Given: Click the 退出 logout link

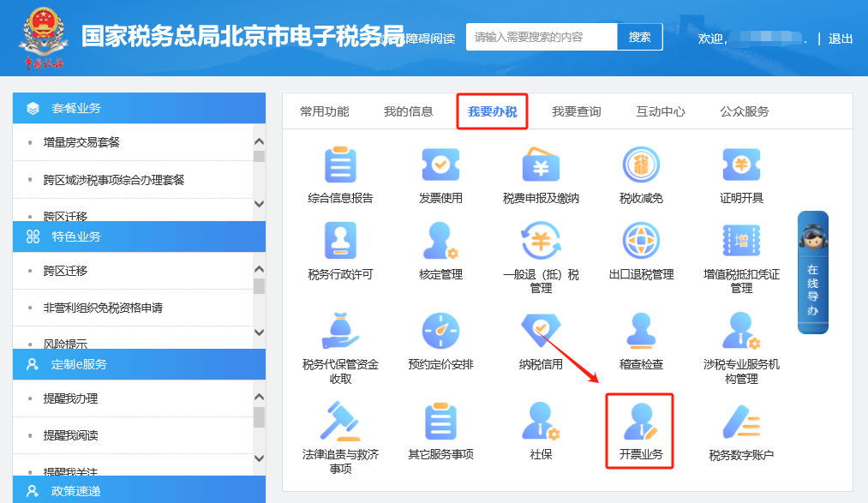Looking at the screenshot, I should coord(841,39).
